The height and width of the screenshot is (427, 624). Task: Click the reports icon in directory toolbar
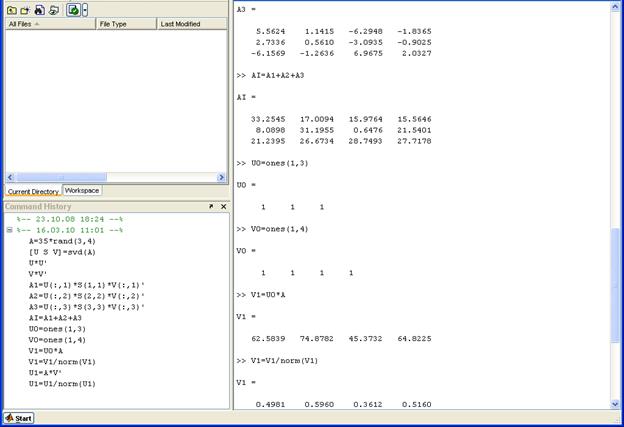(x=53, y=9)
